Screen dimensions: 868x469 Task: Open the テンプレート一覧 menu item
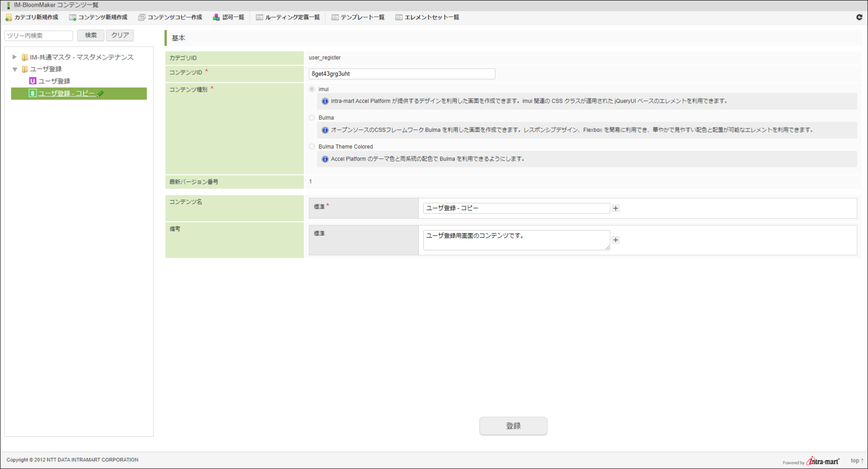[358, 18]
